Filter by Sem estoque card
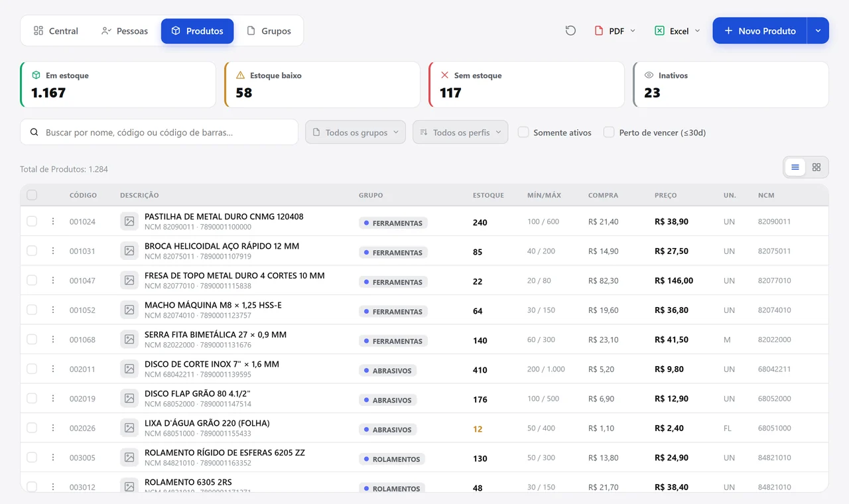 (527, 85)
